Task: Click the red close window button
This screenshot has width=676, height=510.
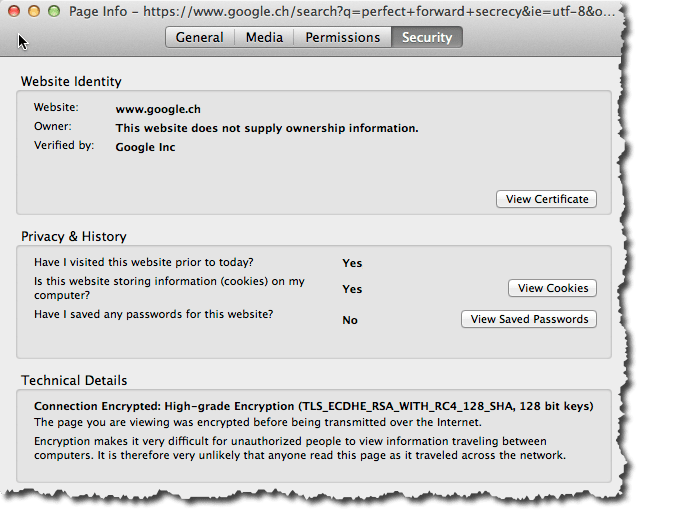Action: coord(14,11)
